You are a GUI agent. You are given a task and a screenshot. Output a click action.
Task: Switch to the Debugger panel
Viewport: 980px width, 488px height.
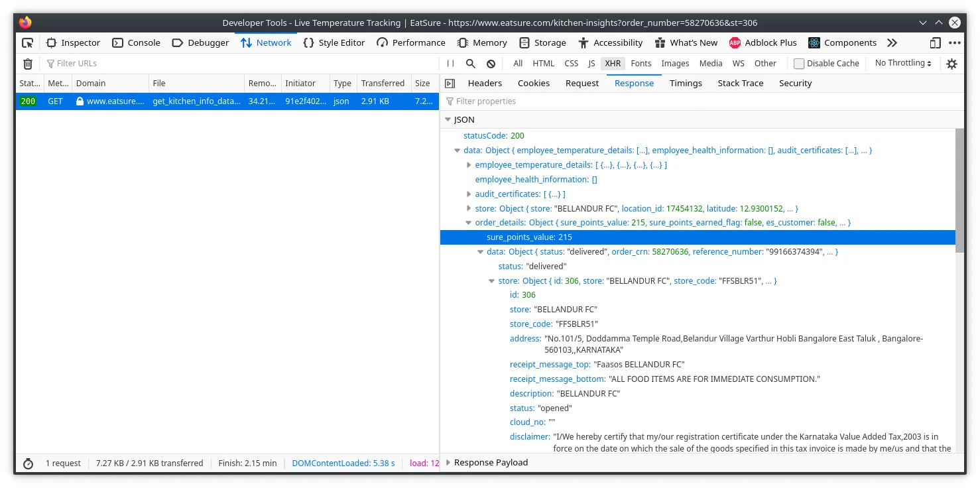(200, 43)
